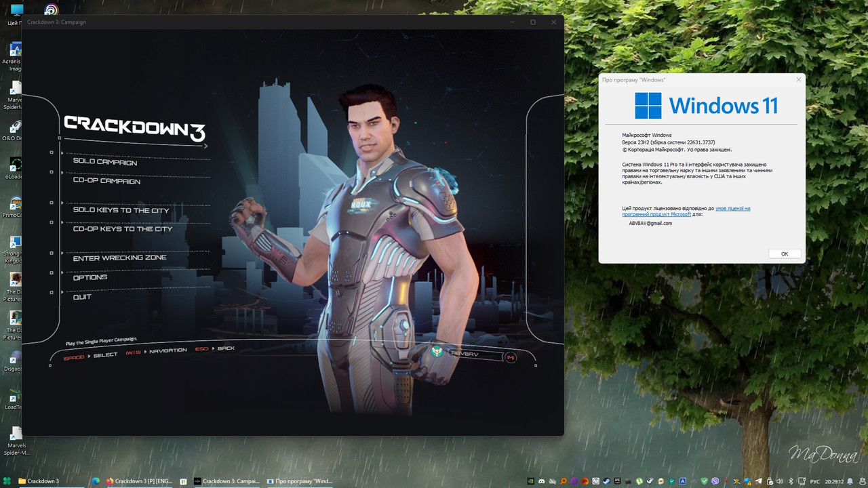Open Microsoft Edge from the taskbar
Image resolution: width=868 pixels, height=488 pixels.
pos(96,481)
